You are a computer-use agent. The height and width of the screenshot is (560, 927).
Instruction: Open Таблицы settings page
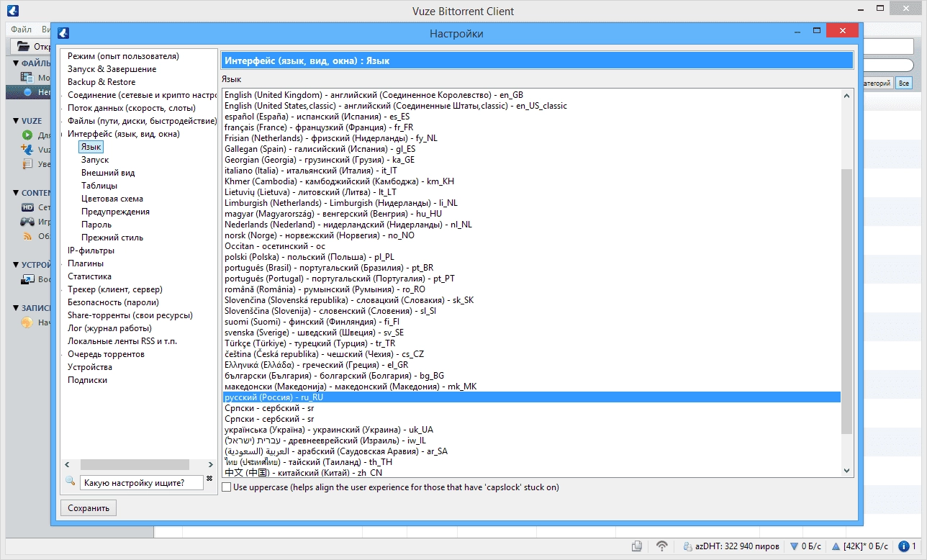[99, 186]
